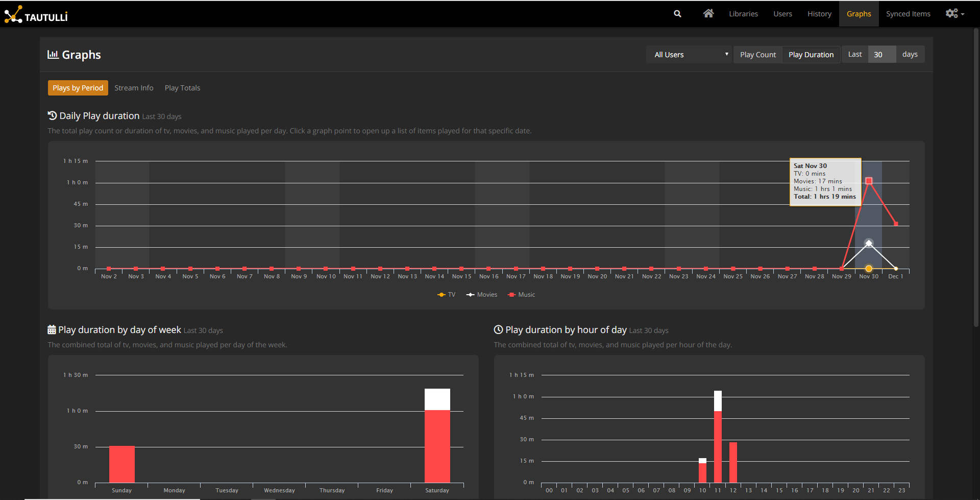This screenshot has height=500, width=980.
Task: Expand the All Users dropdown
Action: click(x=689, y=55)
